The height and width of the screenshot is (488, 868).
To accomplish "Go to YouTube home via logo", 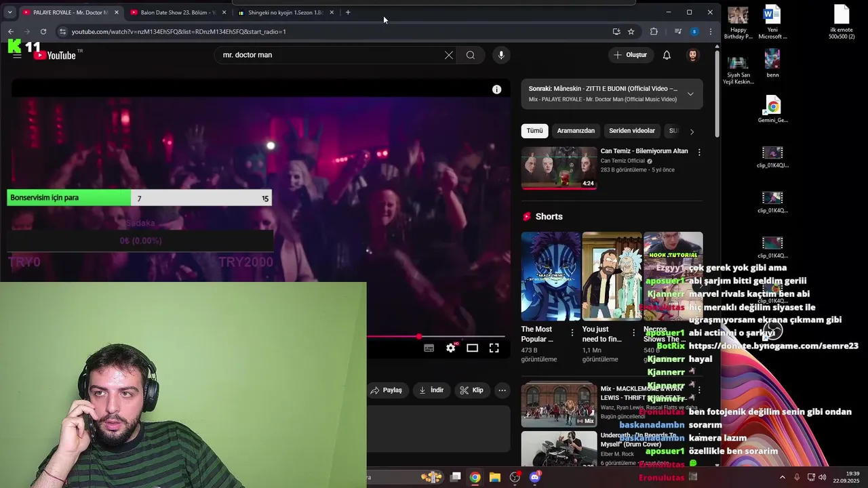I will (56, 55).
